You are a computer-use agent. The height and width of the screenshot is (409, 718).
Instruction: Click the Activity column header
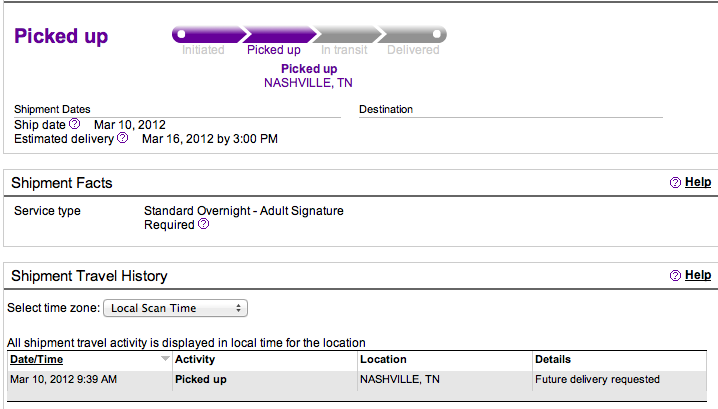pos(195,359)
